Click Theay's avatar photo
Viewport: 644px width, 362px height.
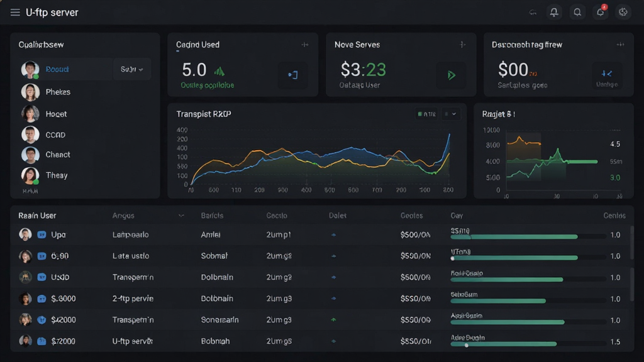[x=30, y=175]
